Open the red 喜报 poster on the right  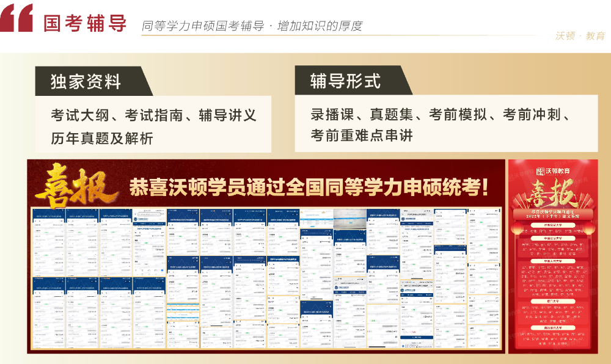click(553, 256)
